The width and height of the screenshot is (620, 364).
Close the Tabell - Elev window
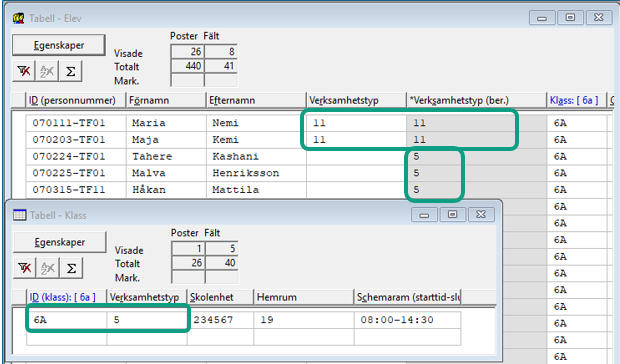(599, 18)
